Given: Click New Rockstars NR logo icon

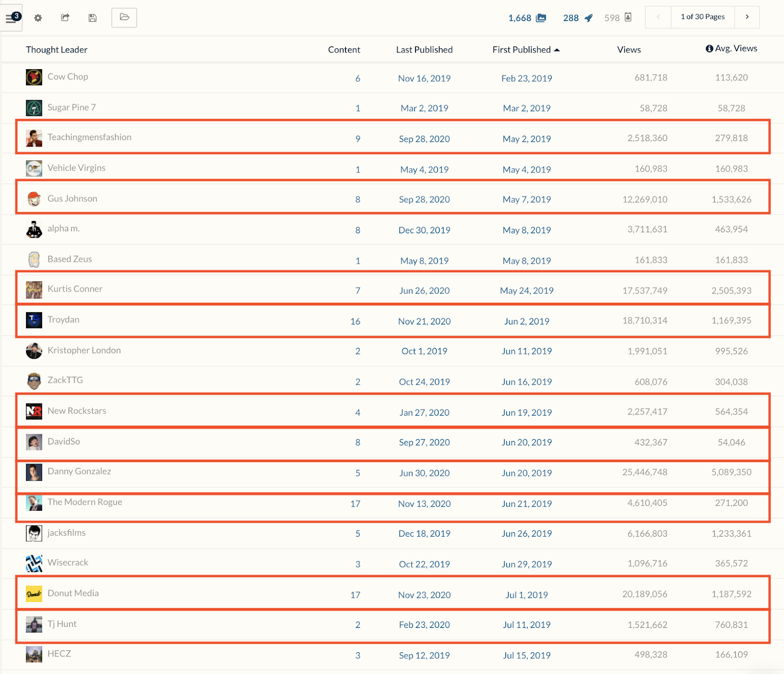Looking at the screenshot, I should (34, 411).
